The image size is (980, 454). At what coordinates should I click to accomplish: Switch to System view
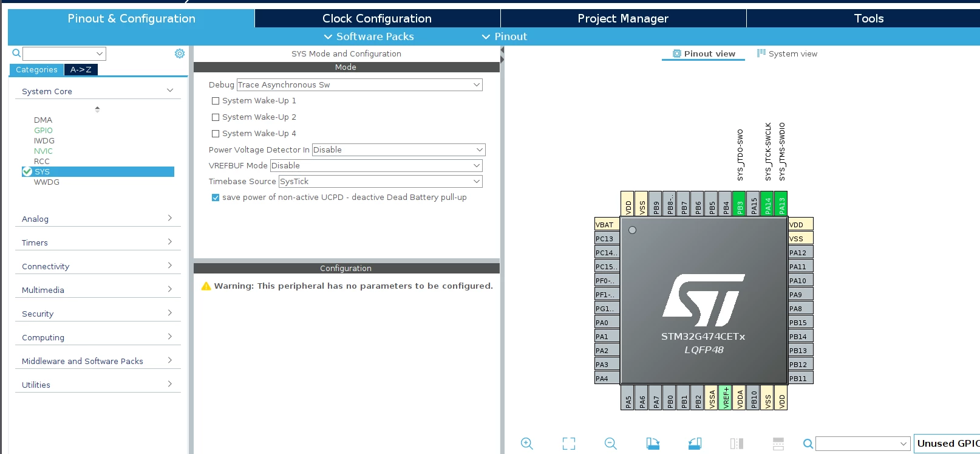tap(787, 53)
